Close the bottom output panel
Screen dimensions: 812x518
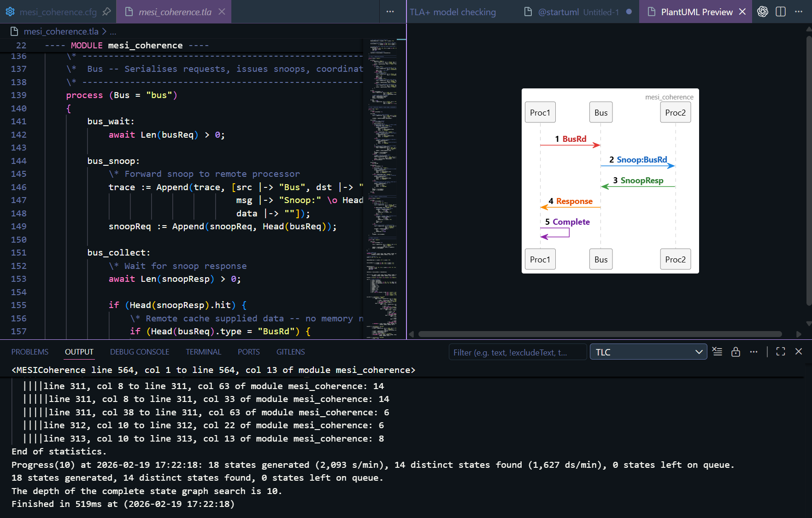(x=799, y=352)
